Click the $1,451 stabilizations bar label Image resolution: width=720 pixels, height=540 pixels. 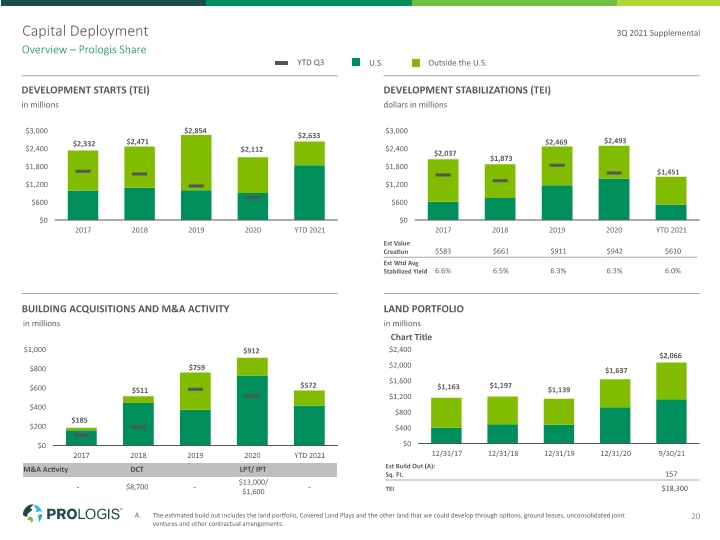(668, 172)
